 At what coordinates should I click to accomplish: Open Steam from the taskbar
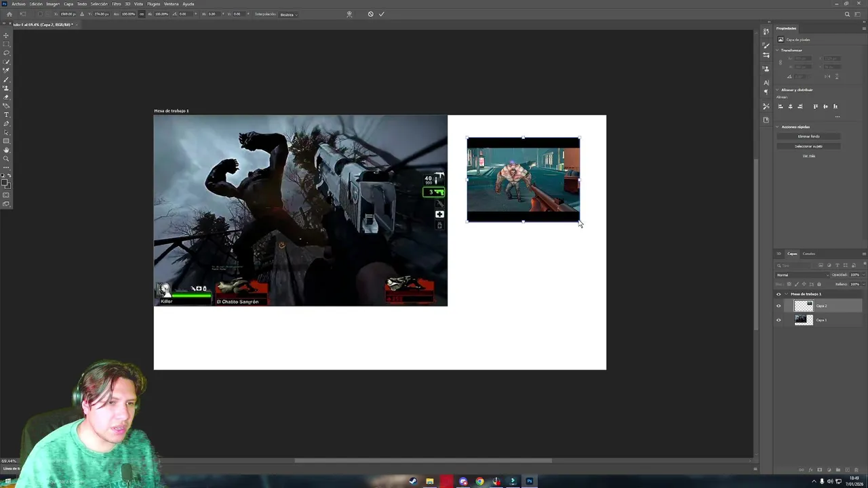(413, 481)
